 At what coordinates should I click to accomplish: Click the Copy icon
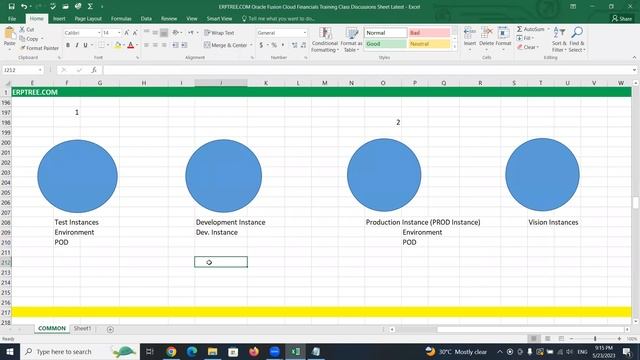[x=22, y=39]
